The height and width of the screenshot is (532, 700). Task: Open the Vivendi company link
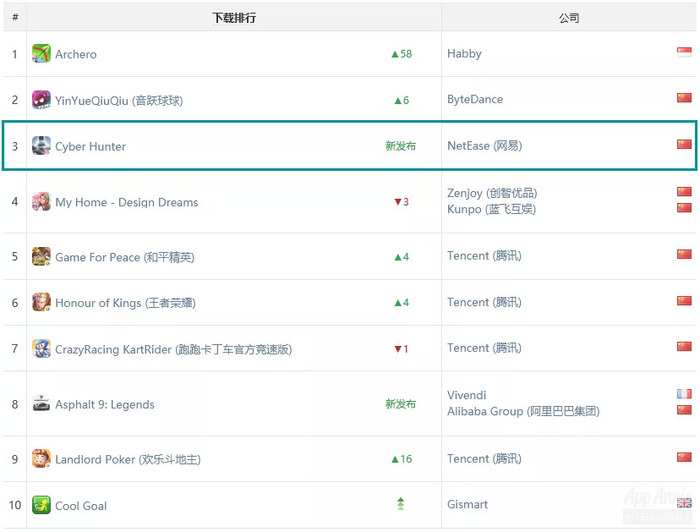pos(467,395)
